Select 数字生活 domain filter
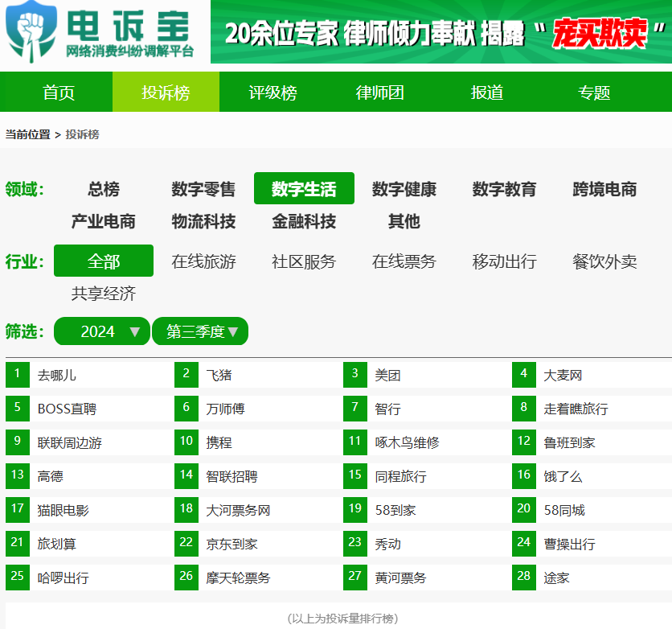 pos(305,188)
